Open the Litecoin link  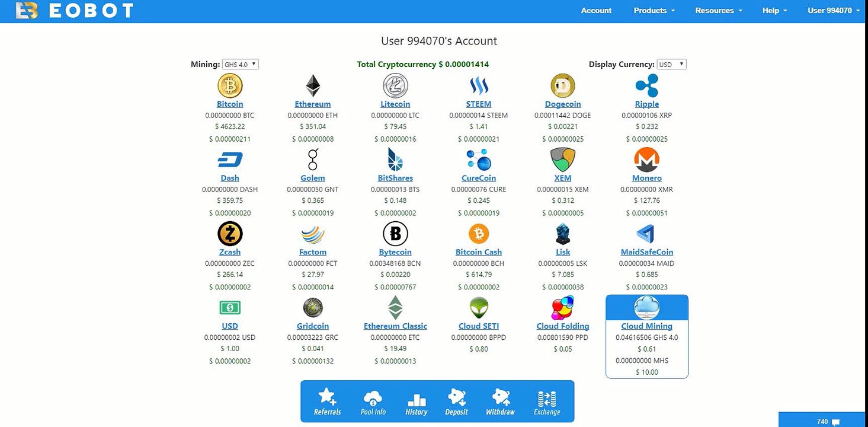pyautogui.click(x=395, y=104)
